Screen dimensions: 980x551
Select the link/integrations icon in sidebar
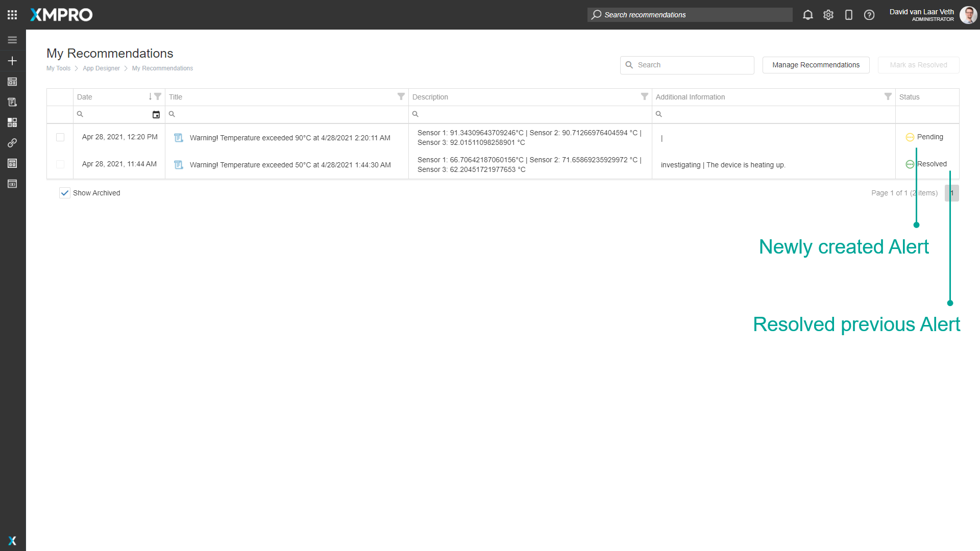coord(12,143)
